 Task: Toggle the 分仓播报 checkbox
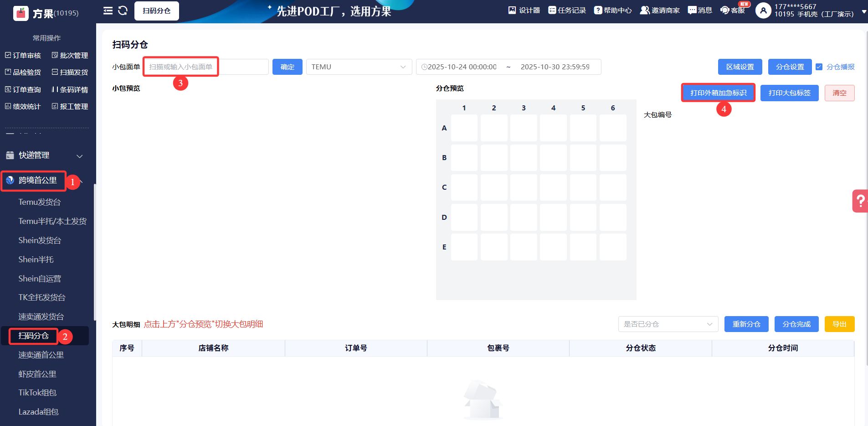click(x=819, y=67)
